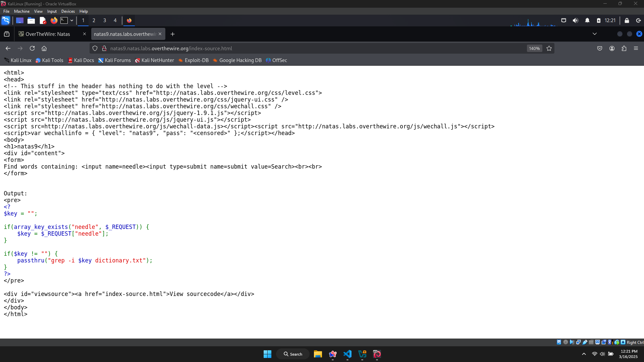Open the Save to Pocket button
This screenshot has width=644, height=362.
(x=600, y=48)
